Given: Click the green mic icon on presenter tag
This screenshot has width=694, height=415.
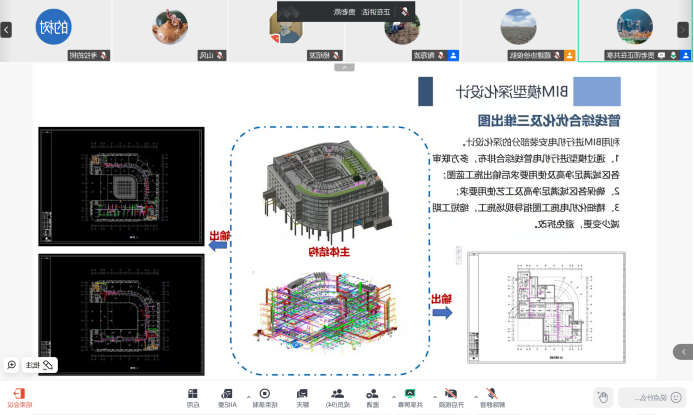Looking at the screenshot, I should 673,55.
